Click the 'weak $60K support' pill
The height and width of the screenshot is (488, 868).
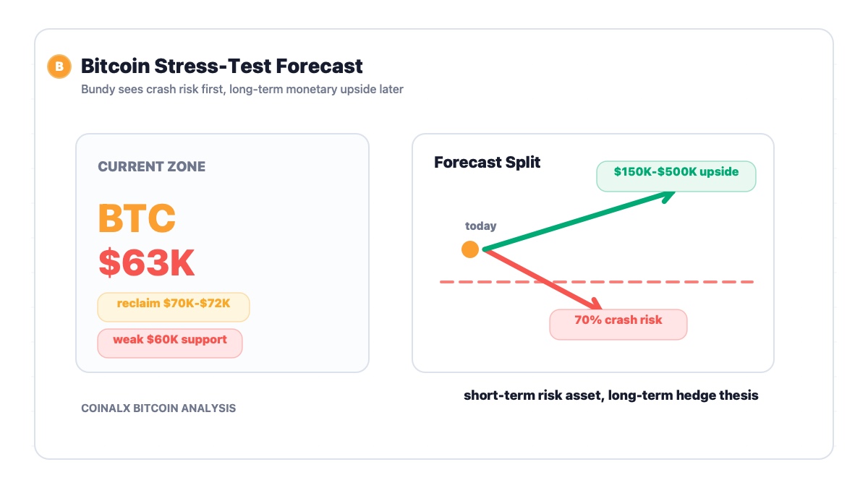point(170,343)
